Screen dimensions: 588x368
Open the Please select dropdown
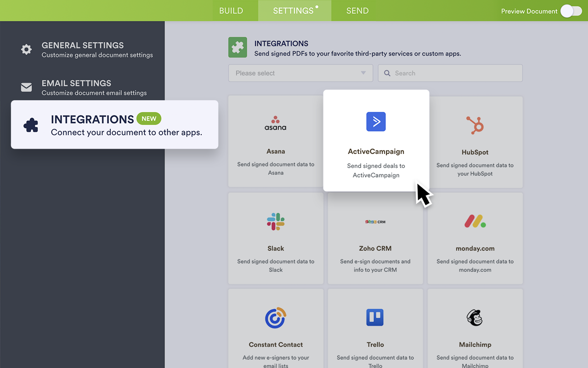tap(300, 73)
